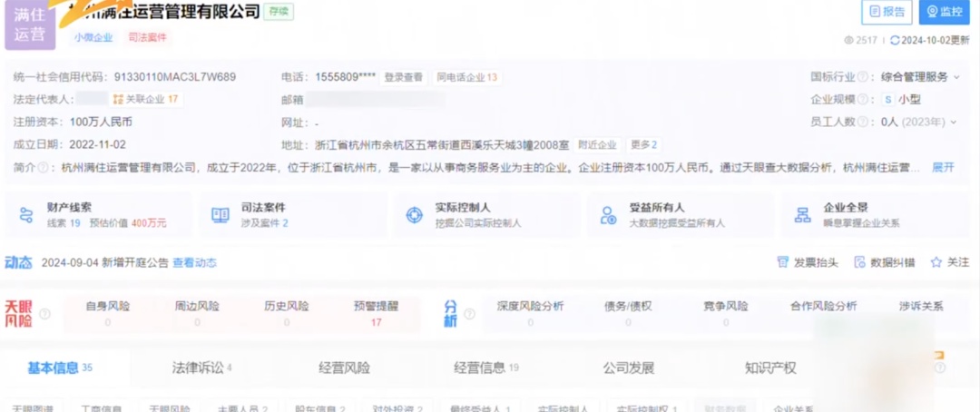This screenshot has height=412, width=980.
Task: Switch to the 公司发展 tab
Action: click(x=629, y=368)
